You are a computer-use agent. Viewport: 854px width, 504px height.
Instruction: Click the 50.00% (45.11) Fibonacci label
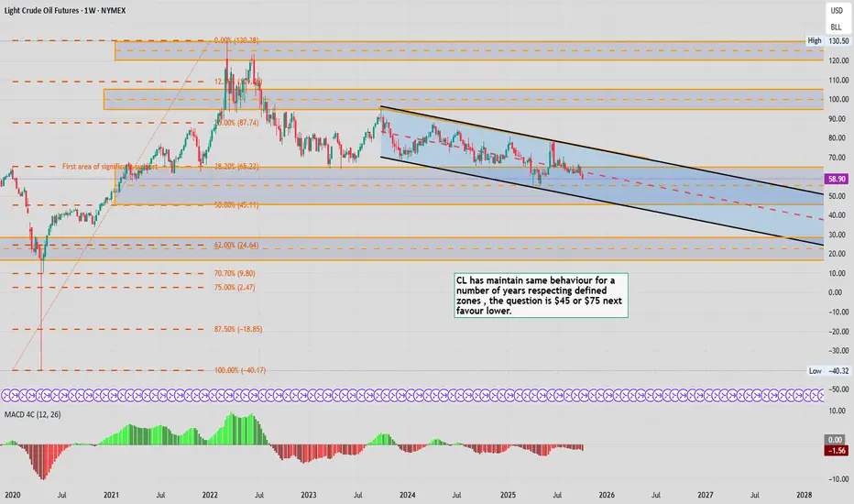[x=236, y=205]
